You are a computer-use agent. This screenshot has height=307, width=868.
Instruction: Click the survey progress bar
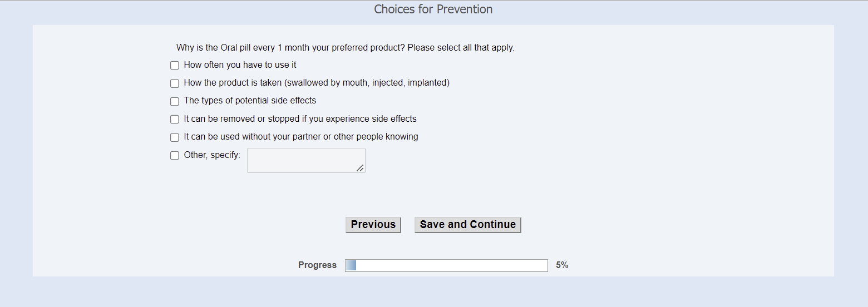click(x=446, y=265)
